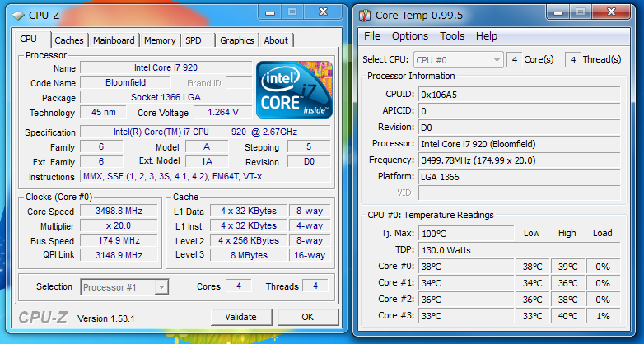Close the Core Temp window
Screen dimensions: 644x344
point(611,12)
